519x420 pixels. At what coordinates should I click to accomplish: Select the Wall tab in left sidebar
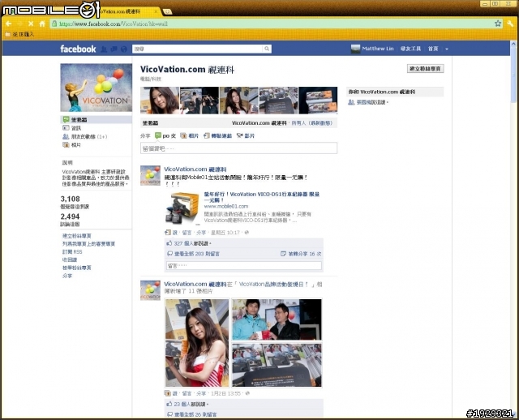[x=96, y=119]
